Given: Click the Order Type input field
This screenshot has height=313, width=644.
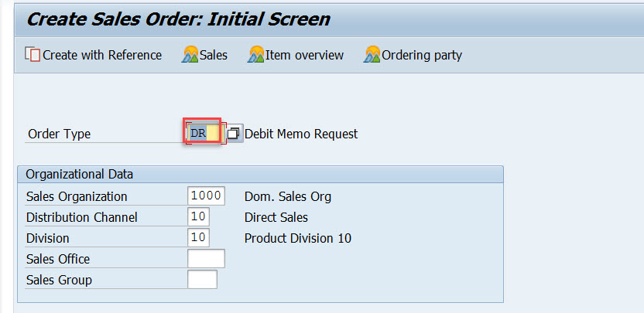Looking at the screenshot, I should pos(204,134).
